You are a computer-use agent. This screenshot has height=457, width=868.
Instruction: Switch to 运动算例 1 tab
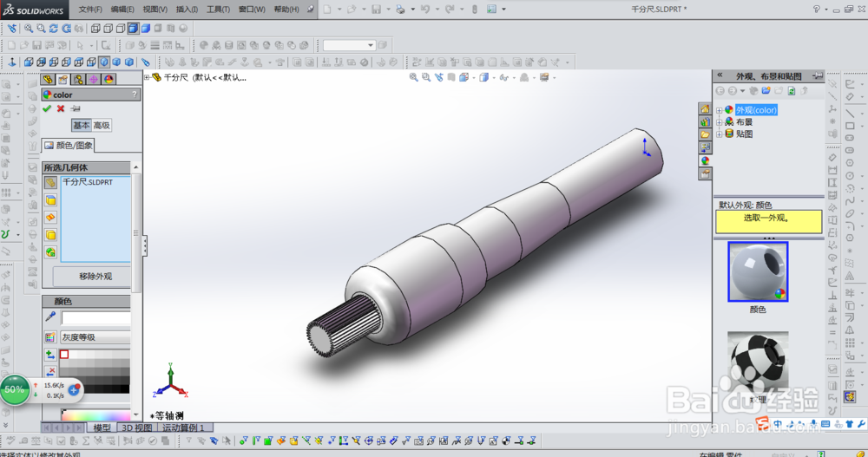(x=185, y=428)
